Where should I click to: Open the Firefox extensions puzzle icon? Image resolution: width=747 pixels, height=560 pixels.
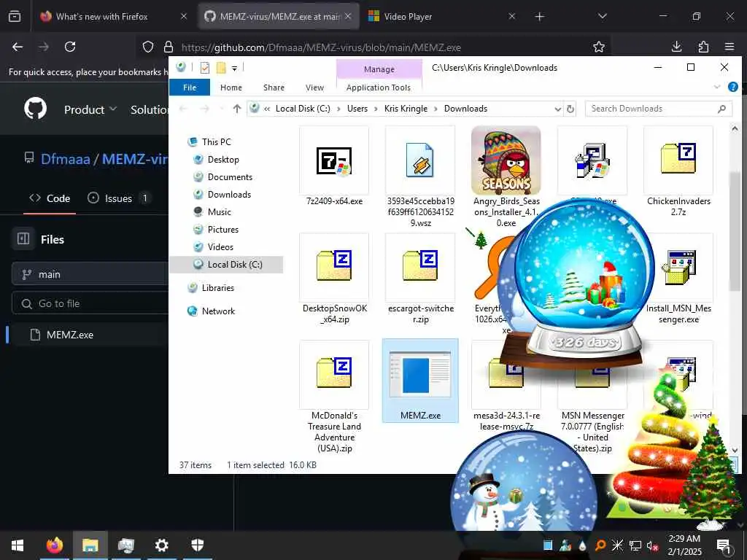703,47
